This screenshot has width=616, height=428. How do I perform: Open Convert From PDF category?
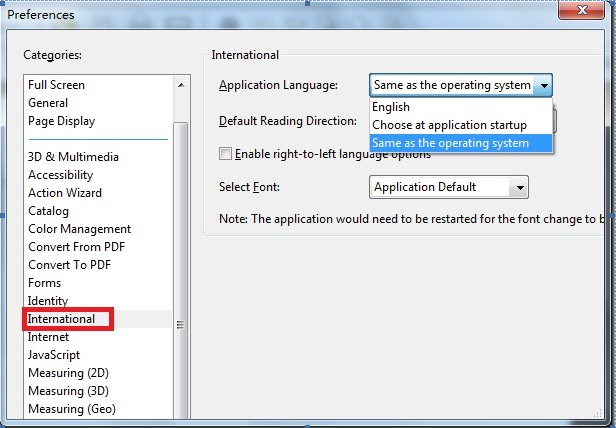[77, 247]
